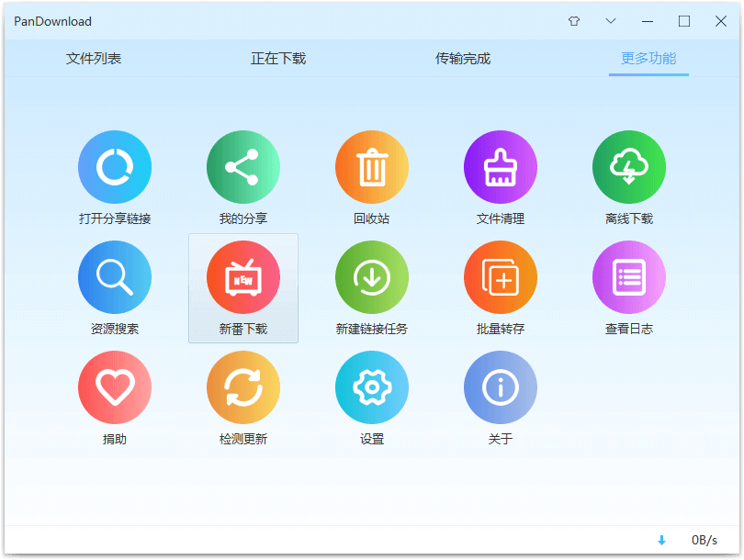Viewport: 744px width, 560px height.
Task: Launch 文件清理 file cleanup tool
Action: [x=501, y=167]
